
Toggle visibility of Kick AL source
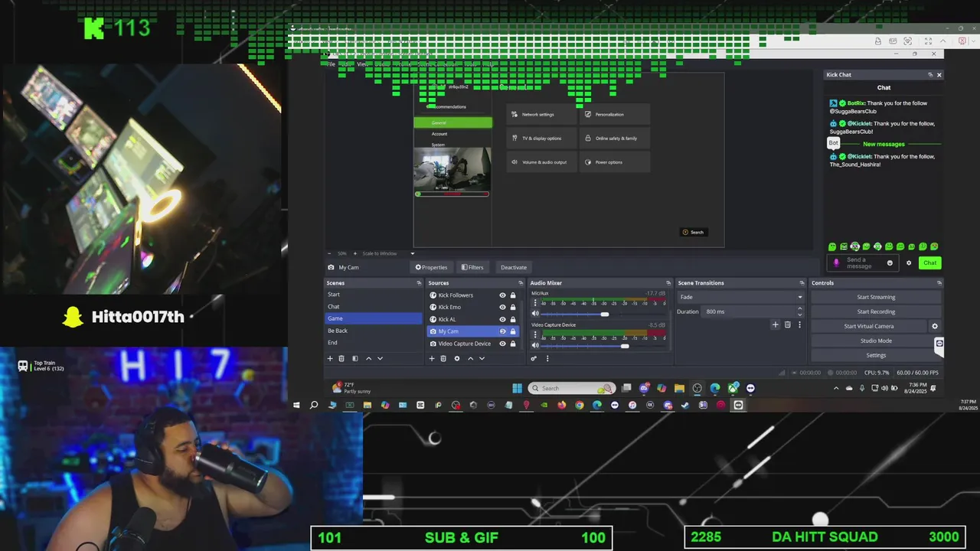pos(502,319)
